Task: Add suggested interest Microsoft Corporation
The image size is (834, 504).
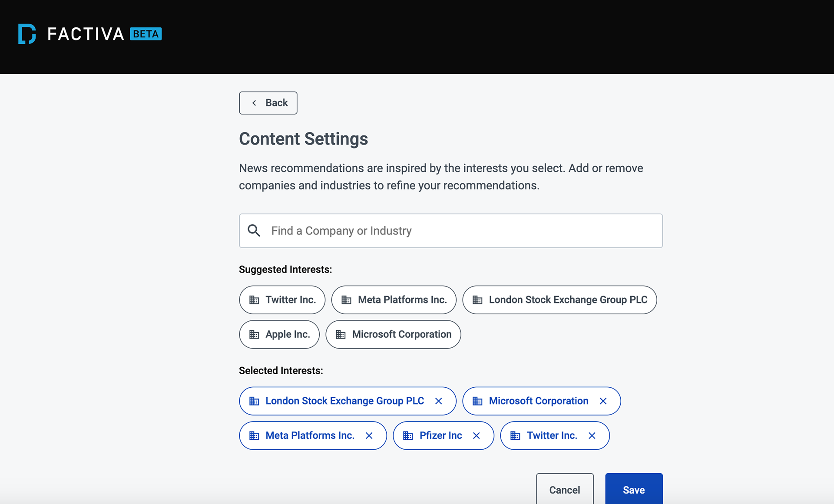Action: tap(393, 334)
